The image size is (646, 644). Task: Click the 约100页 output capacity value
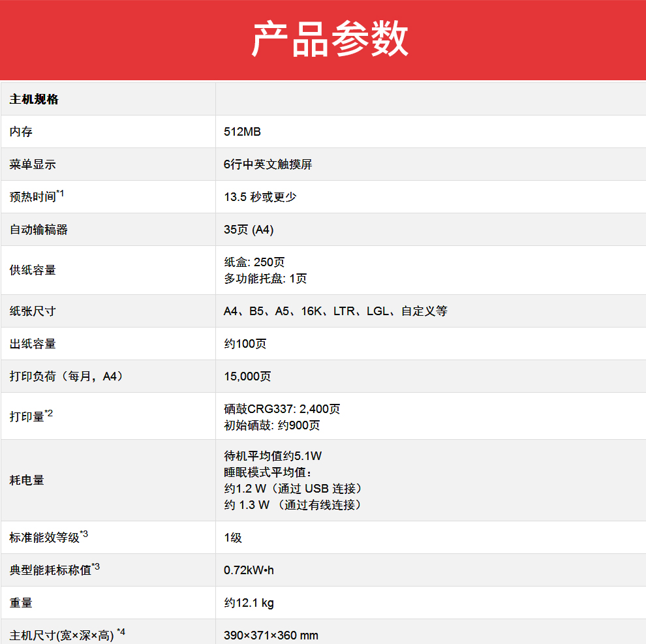tap(245, 344)
